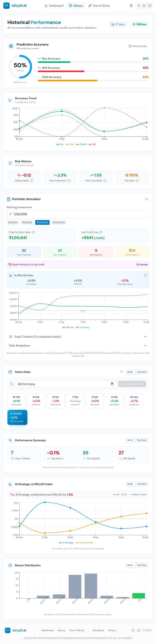
Task: Open How It Works in header
Action: click(99, 5)
